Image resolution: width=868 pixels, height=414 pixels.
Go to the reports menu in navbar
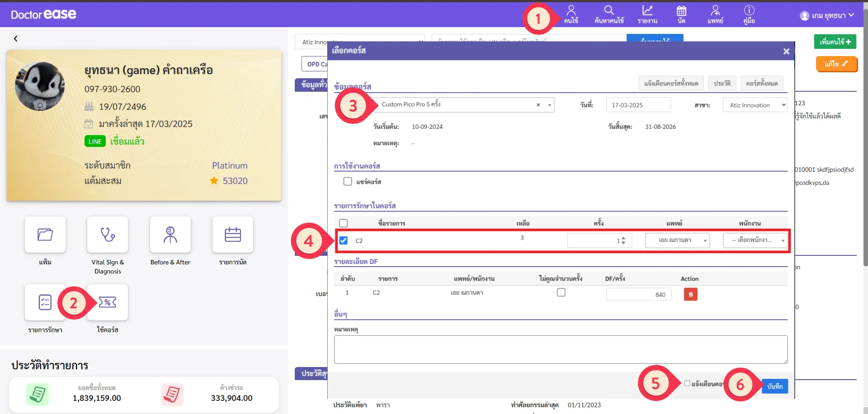647,14
